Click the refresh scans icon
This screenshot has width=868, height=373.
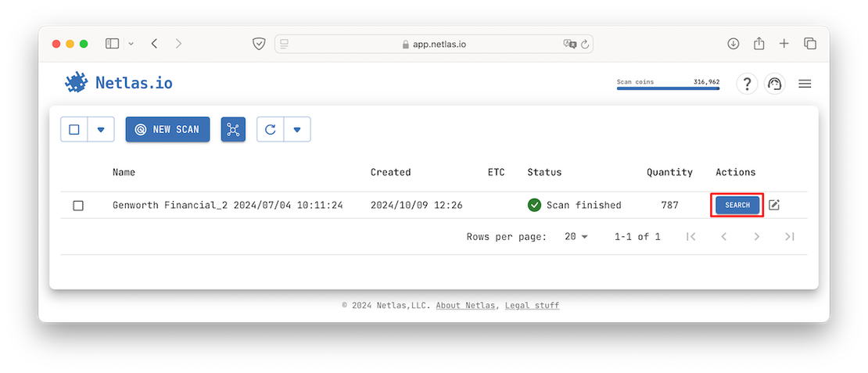tap(271, 130)
